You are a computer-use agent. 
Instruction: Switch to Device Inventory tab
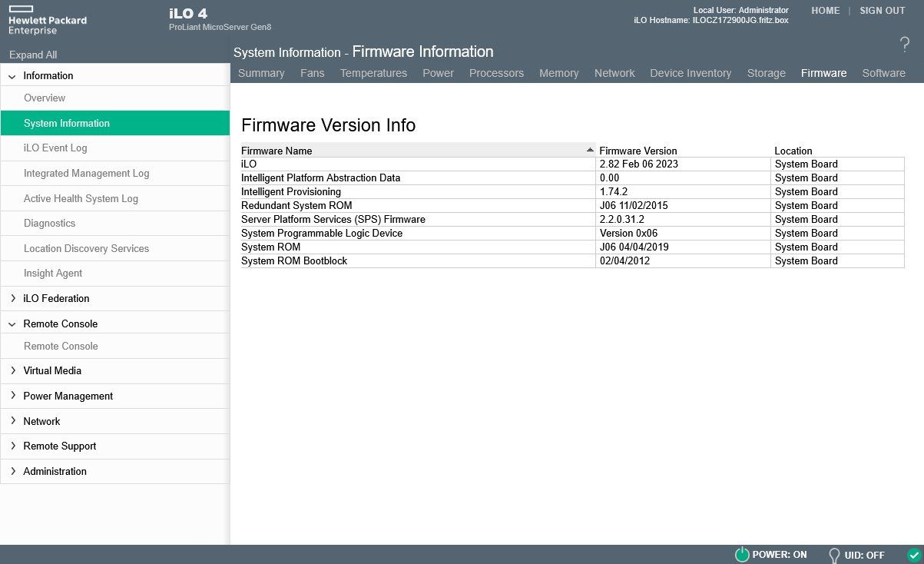point(691,73)
